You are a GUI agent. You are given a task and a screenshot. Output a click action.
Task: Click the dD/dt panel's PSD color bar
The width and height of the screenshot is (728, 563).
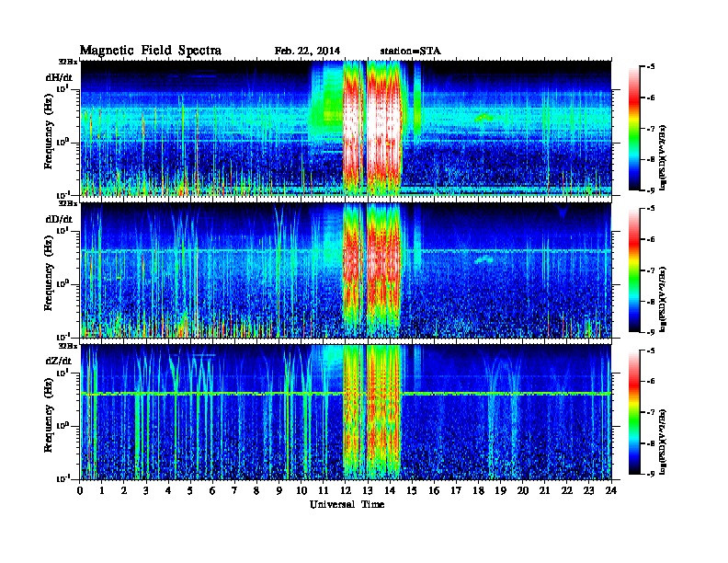(x=634, y=270)
